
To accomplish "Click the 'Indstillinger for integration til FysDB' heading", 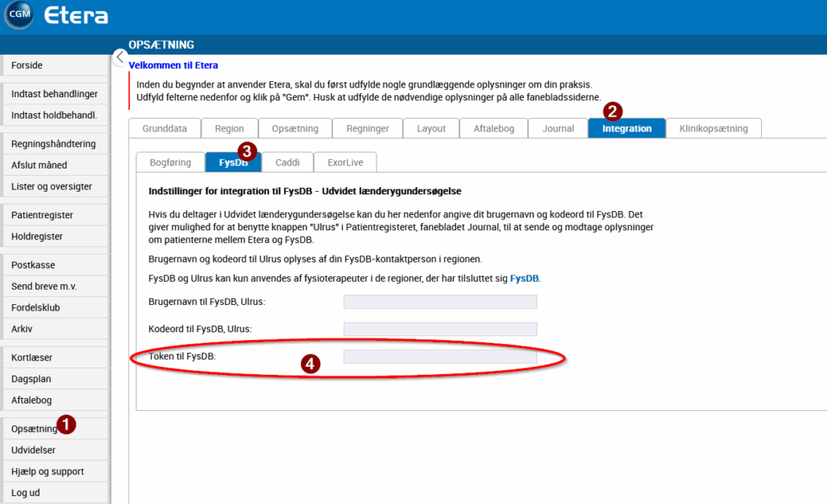I will tap(305, 191).
